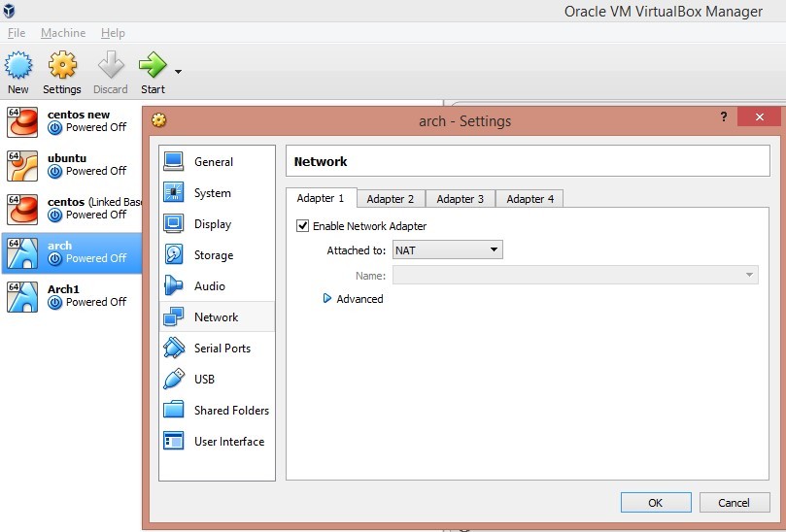Click the Storage disk icon in settings
The width and height of the screenshot is (786, 532).
(174, 254)
